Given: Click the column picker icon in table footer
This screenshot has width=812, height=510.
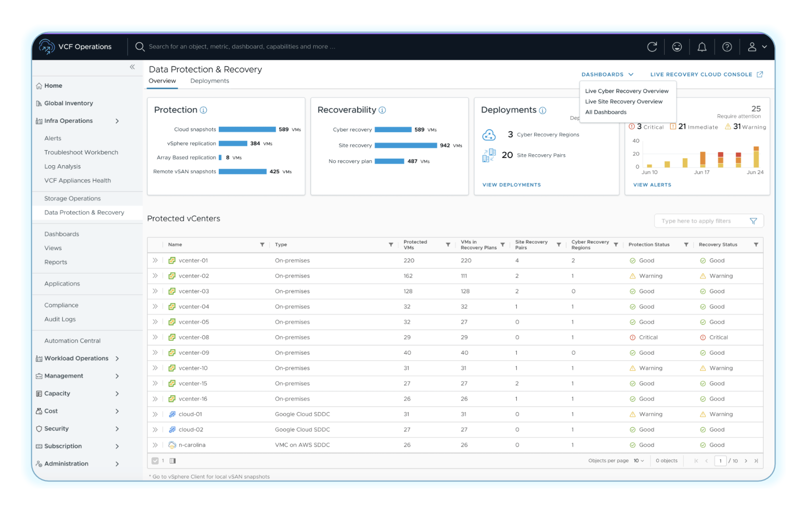Looking at the screenshot, I should (173, 461).
